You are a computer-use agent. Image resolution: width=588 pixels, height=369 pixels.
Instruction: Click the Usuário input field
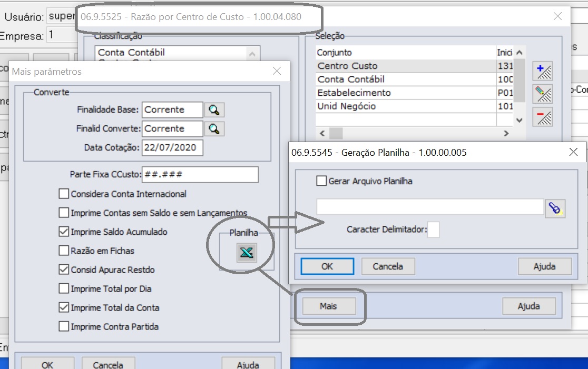pos(61,16)
